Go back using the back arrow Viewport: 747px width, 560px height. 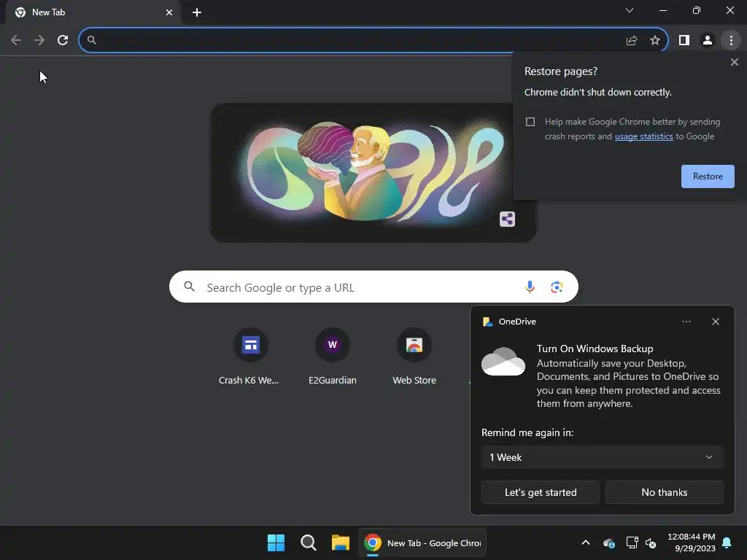[16, 41]
